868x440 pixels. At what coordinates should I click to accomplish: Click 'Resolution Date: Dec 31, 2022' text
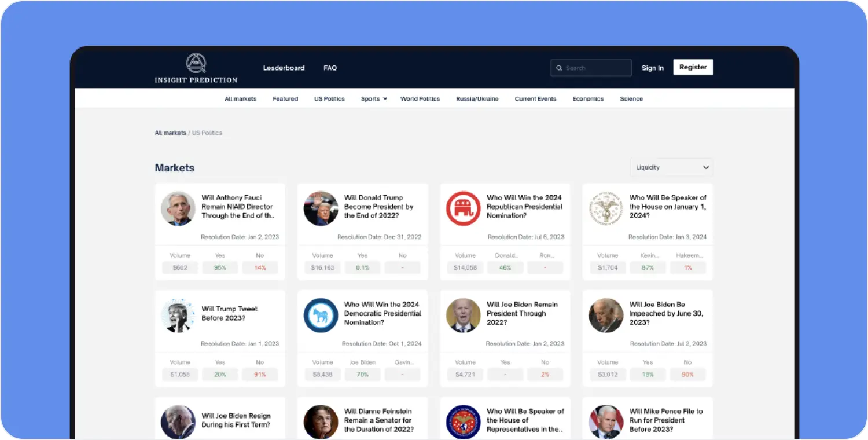coord(380,237)
